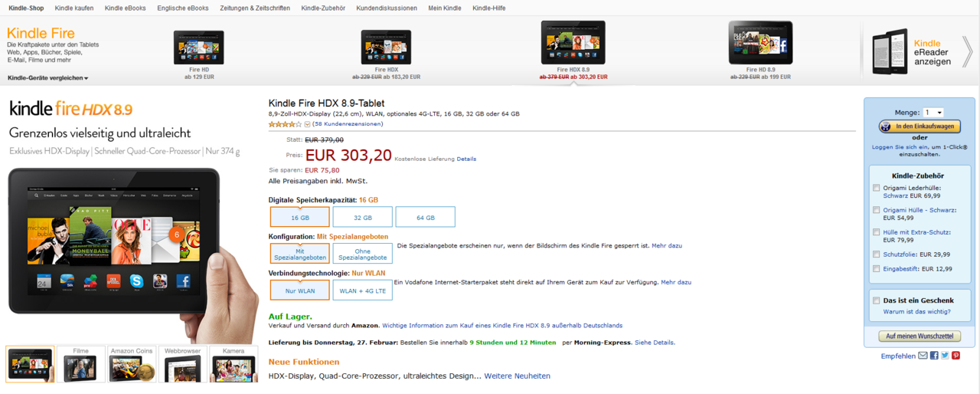Viewport: 980px width, 394px height.
Task: Open free delivery Details link
Action: [x=466, y=159]
